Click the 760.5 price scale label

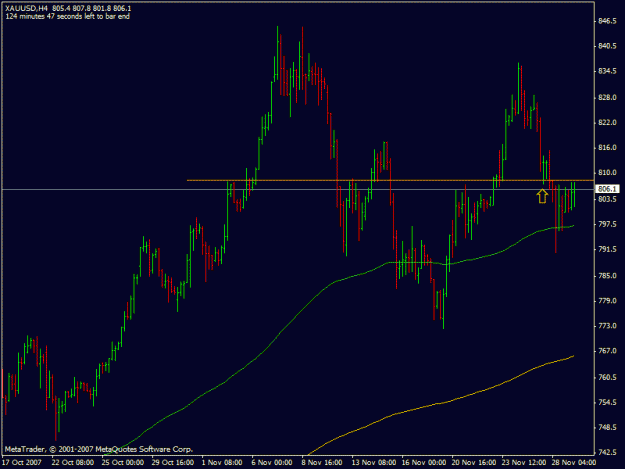point(607,377)
